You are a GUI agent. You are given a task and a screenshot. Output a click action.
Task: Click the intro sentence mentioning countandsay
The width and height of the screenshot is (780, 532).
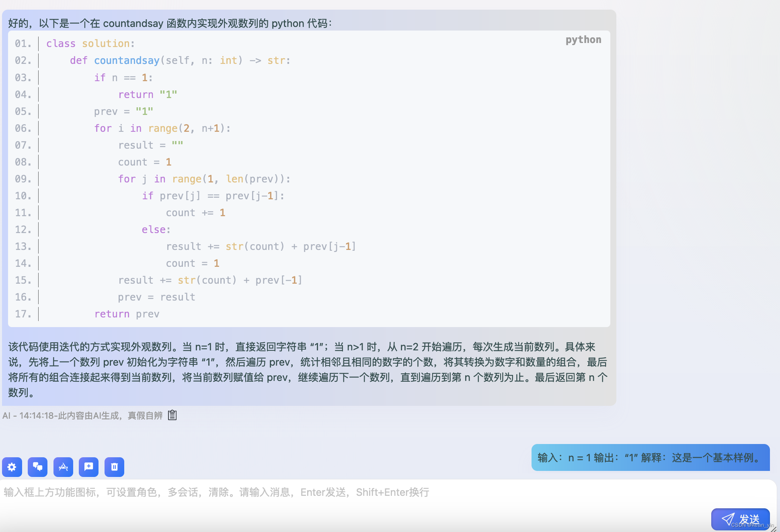click(x=170, y=23)
